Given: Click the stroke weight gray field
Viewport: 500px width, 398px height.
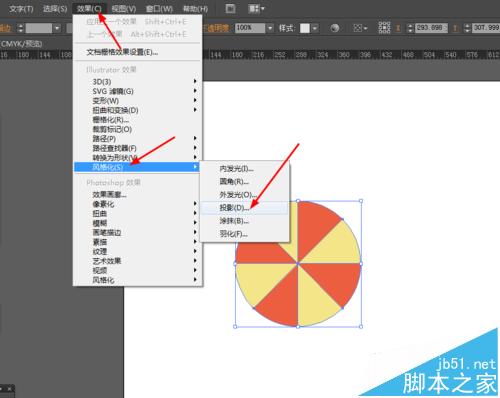Looking at the screenshot, I should click(39, 28).
